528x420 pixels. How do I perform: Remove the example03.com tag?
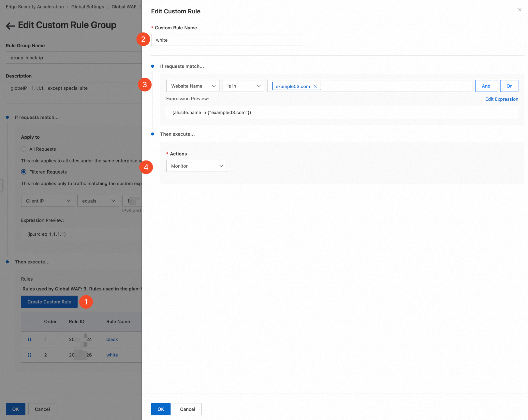click(315, 86)
